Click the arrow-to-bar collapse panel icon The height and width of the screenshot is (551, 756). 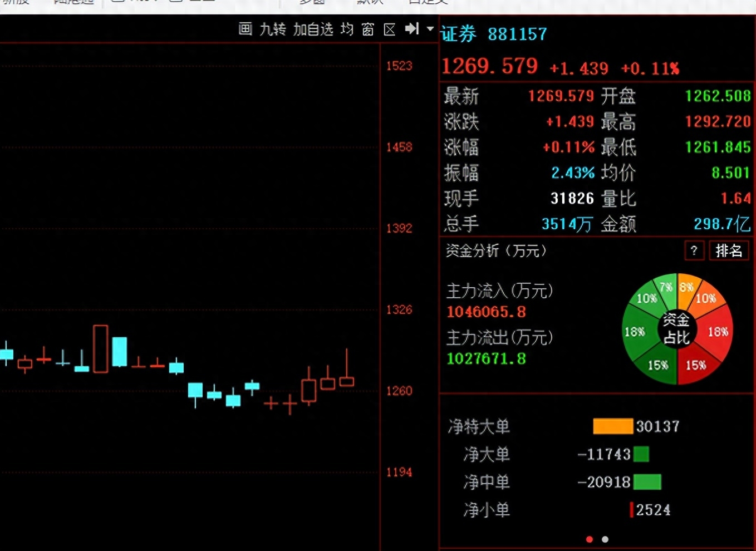412,28
